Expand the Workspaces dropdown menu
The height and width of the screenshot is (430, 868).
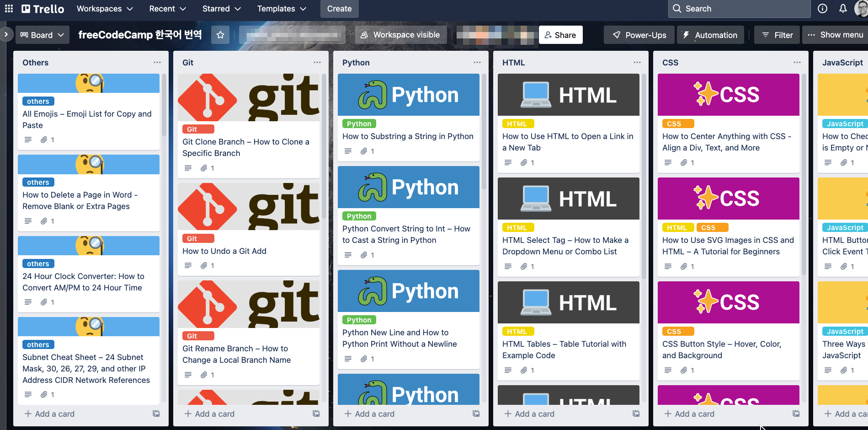(x=105, y=9)
